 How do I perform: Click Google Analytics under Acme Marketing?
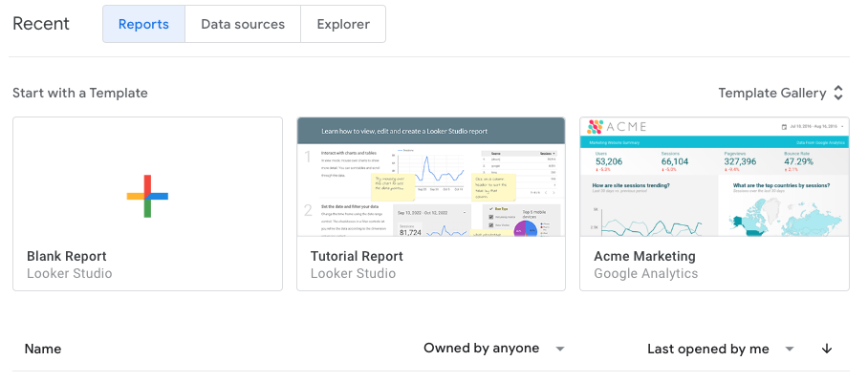click(x=645, y=273)
